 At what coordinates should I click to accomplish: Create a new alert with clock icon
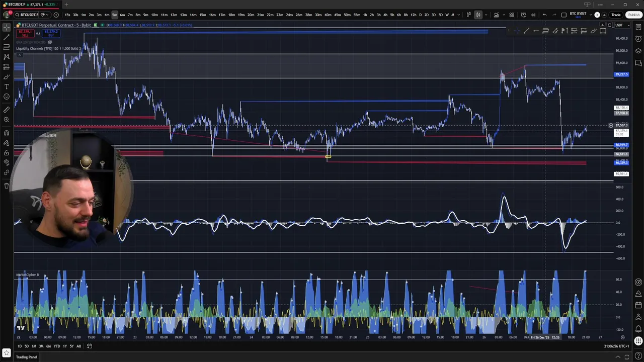click(x=523, y=15)
